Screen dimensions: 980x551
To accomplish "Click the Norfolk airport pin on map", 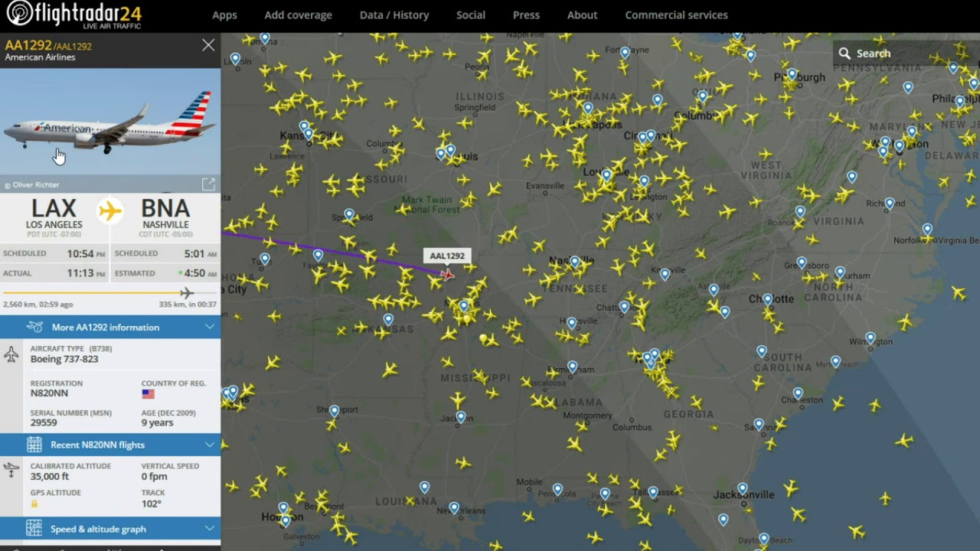I will 927,229.
